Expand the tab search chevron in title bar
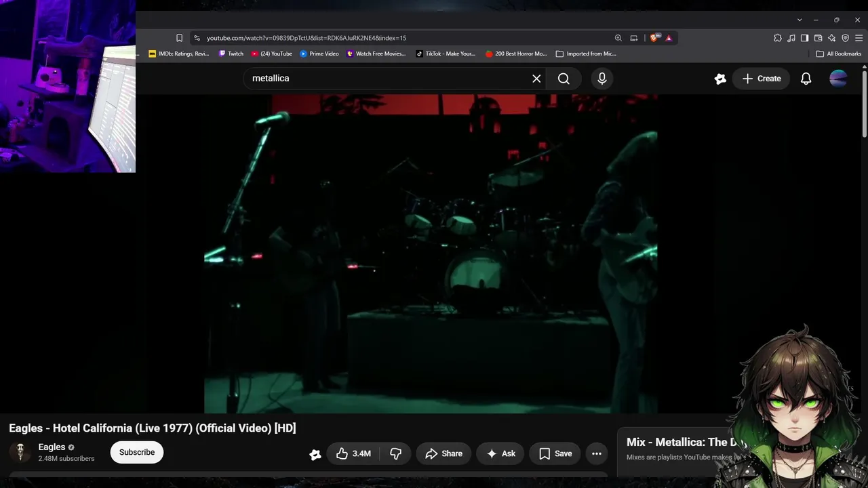 tap(800, 20)
